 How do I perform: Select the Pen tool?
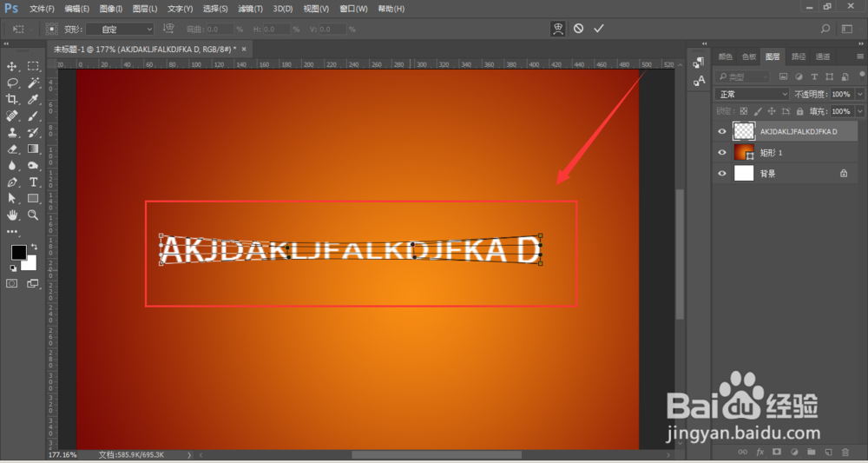coord(11,182)
